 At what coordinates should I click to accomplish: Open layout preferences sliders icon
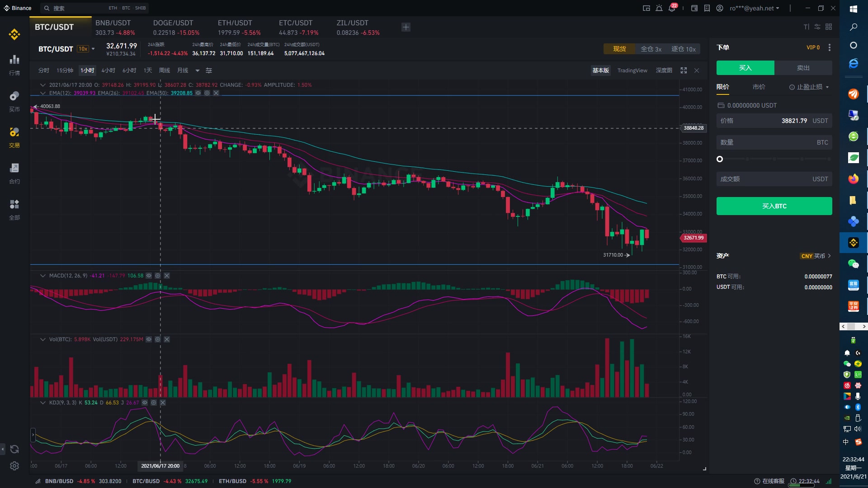[817, 27]
